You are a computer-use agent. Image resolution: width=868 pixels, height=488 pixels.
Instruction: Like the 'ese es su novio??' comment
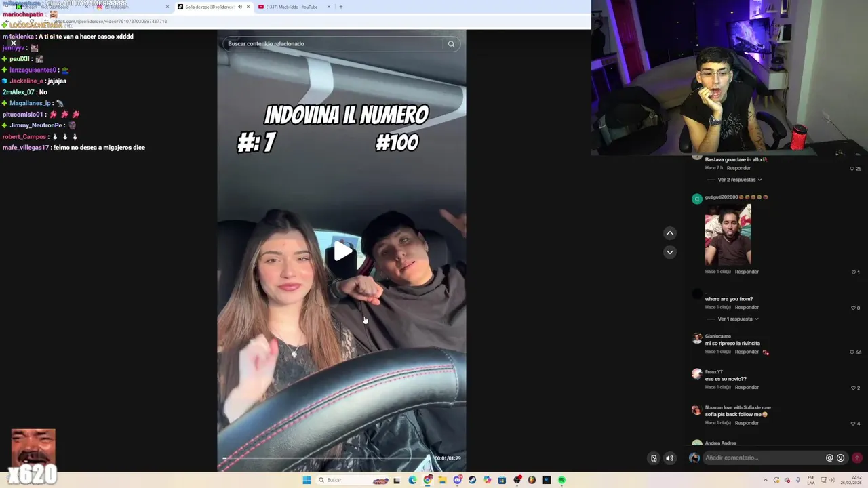click(x=854, y=388)
